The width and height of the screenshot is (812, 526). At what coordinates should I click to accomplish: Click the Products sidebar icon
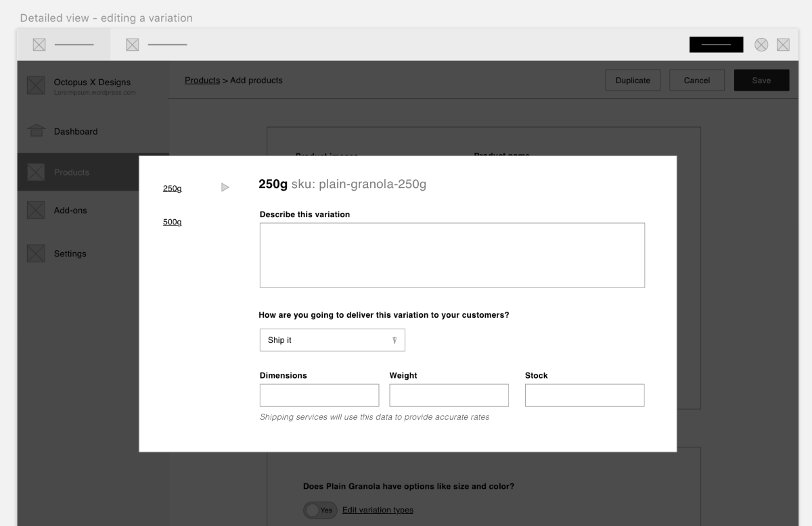(x=36, y=172)
